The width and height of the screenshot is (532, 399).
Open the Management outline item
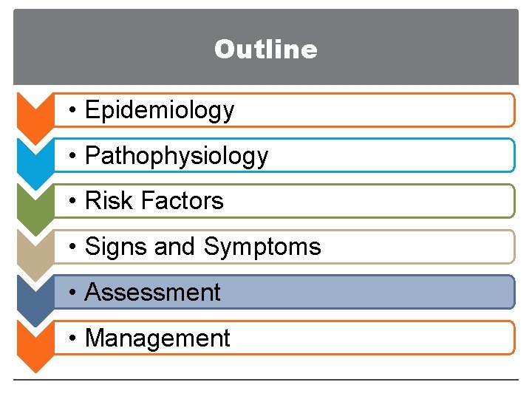(158, 338)
